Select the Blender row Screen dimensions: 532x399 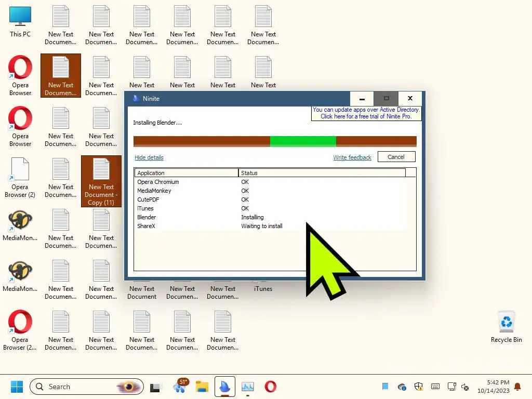point(270,217)
